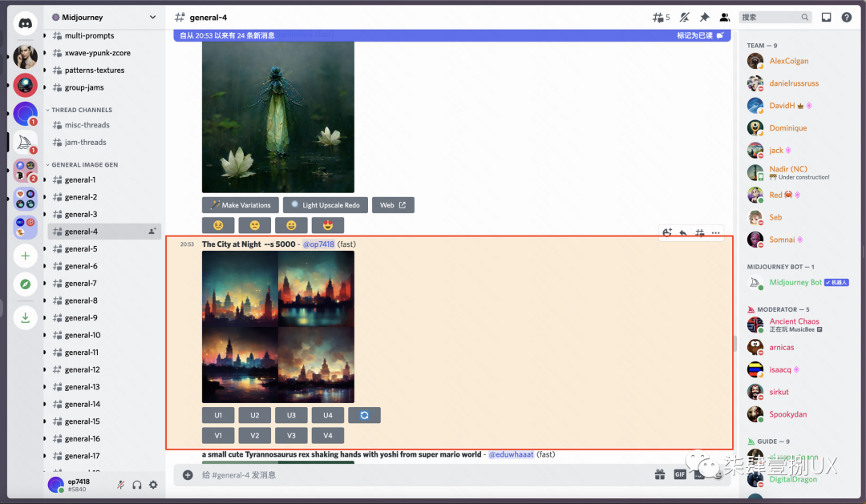Open Discord home direct messages icon

point(26,24)
